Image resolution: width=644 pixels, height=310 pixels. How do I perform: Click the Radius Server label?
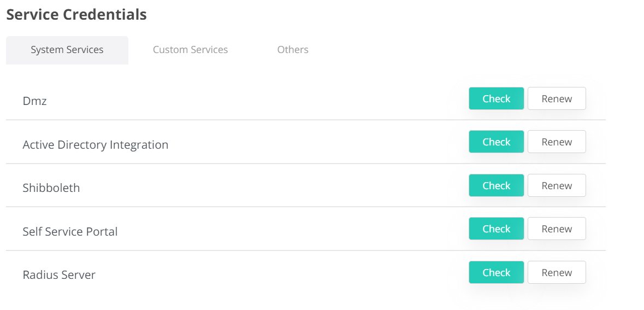coord(59,275)
